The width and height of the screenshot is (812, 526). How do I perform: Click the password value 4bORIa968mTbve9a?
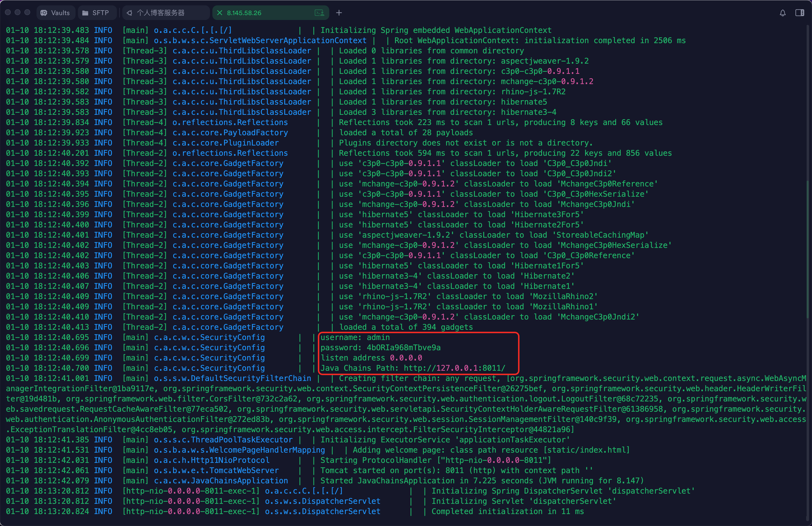click(x=403, y=348)
